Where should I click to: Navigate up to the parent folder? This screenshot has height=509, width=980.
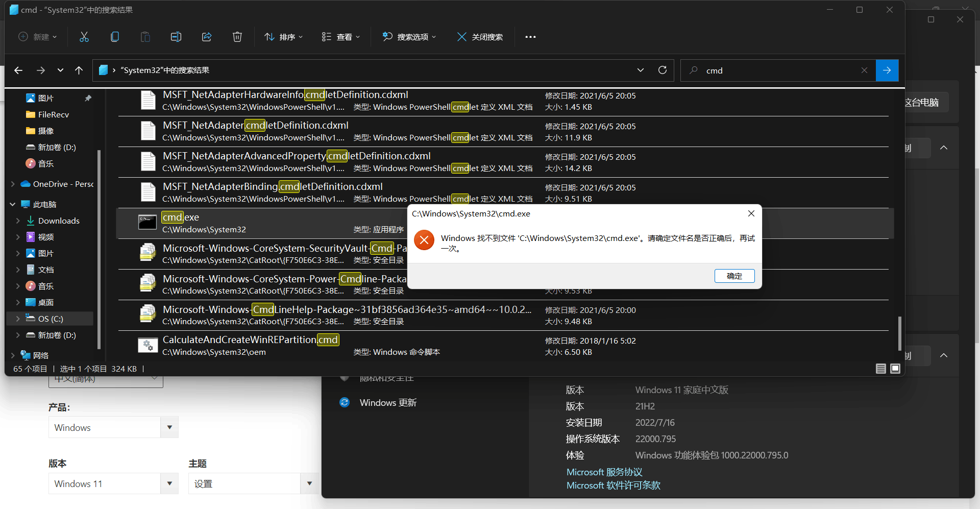pyautogui.click(x=79, y=70)
